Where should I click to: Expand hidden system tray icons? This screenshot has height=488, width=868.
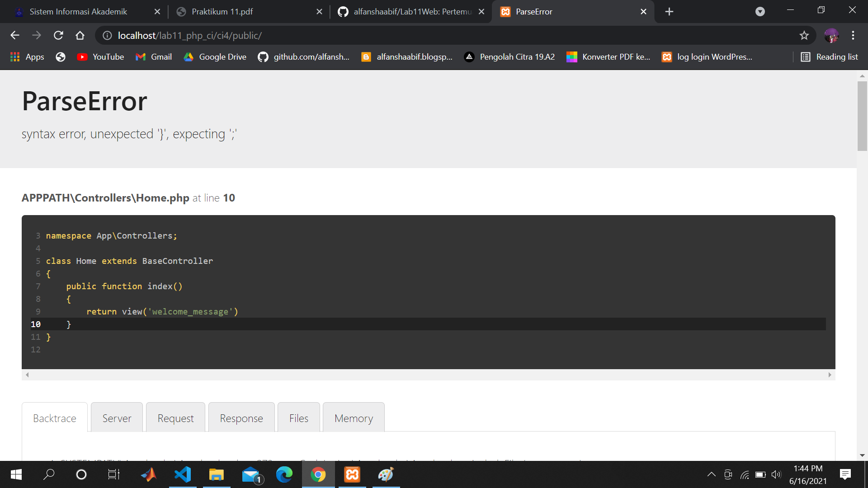(711, 474)
